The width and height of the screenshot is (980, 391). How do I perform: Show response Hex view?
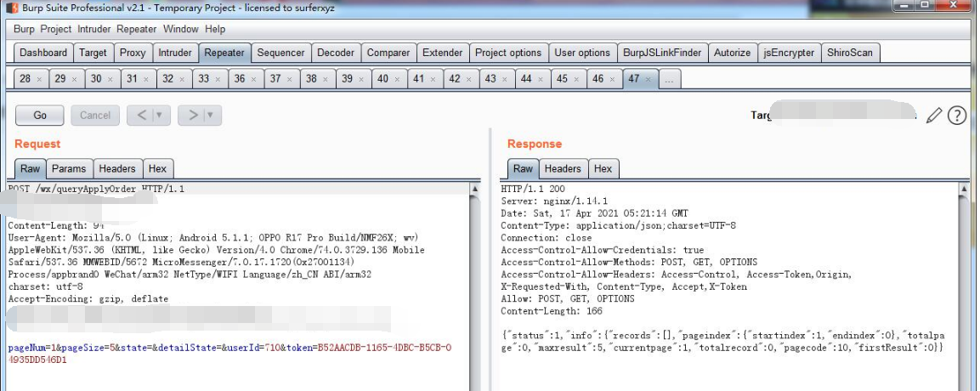[x=603, y=168]
